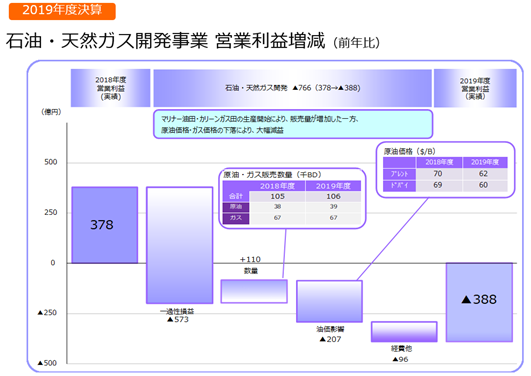Select the 一過性損益 ▲573 bar
This screenshot has width=531, height=376.
point(179,245)
